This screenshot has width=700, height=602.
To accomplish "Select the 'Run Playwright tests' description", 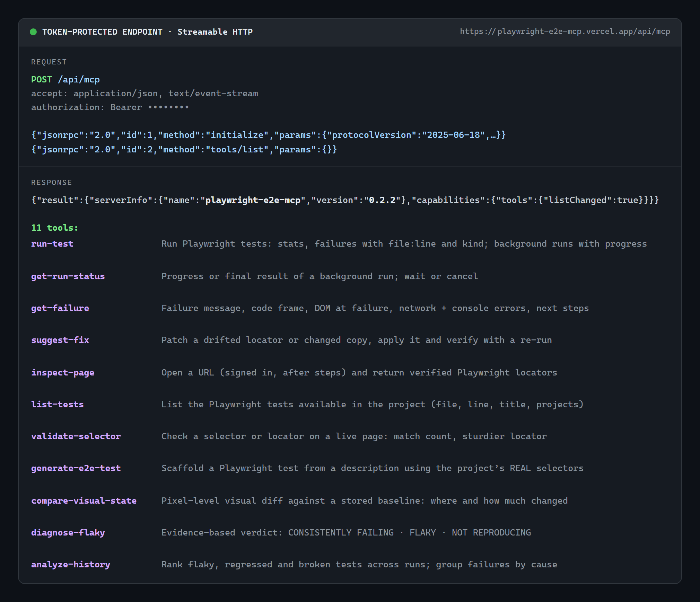I will [404, 244].
